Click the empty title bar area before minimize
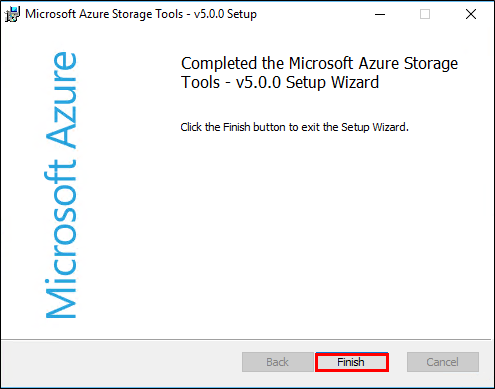 coord(313,14)
